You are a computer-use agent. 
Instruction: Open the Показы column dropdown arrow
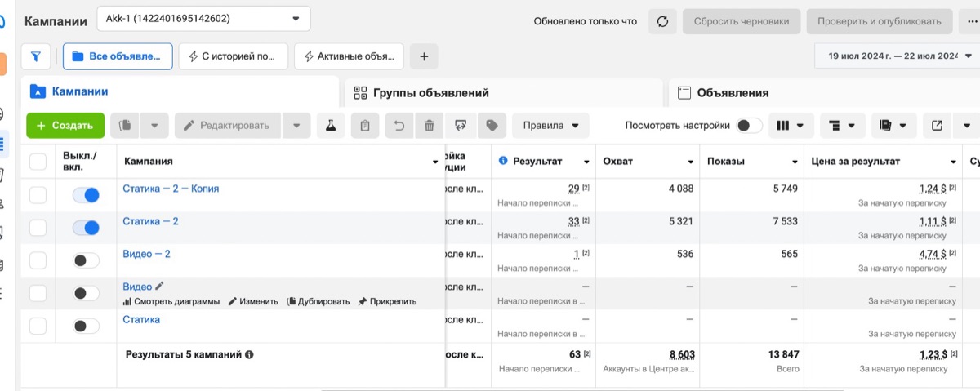[x=795, y=162]
